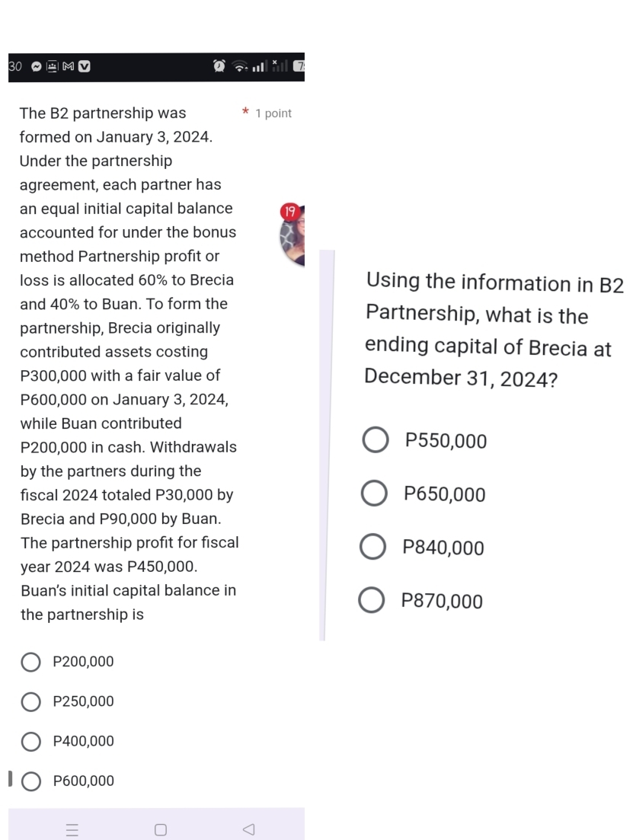Tap the Gmail notification icon
633x840 pixels.
point(68,66)
